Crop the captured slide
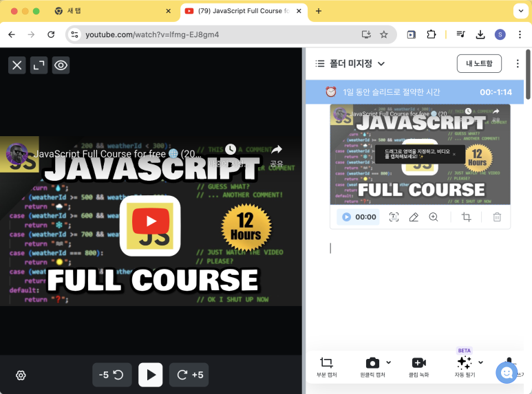The width and height of the screenshot is (532, 394). tap(466, 217)
